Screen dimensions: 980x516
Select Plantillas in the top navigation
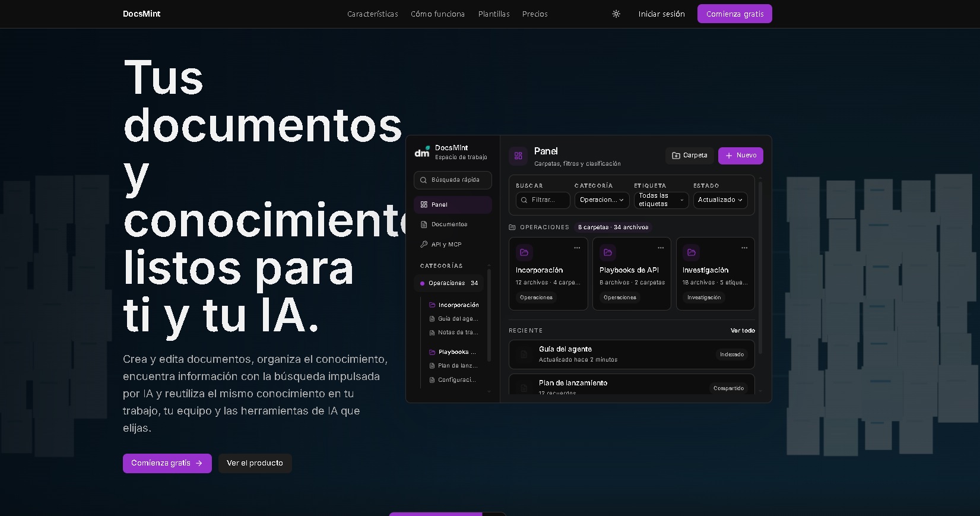pos(494,14)
